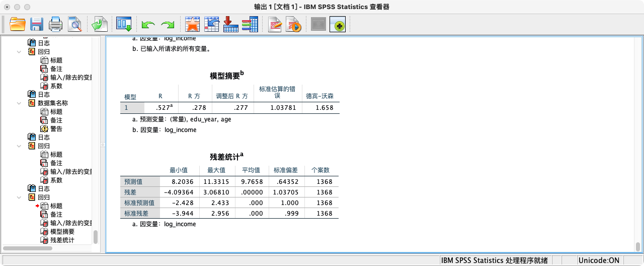Click the R 方 value .278
Screen dimensions: 644x266
click(195, 108)
